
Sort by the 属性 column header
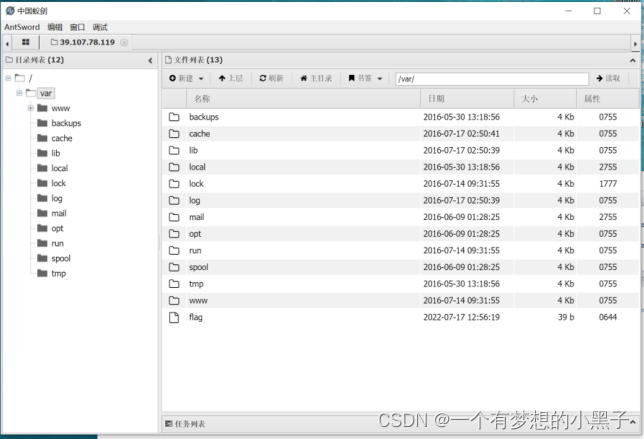pos(607,99)
